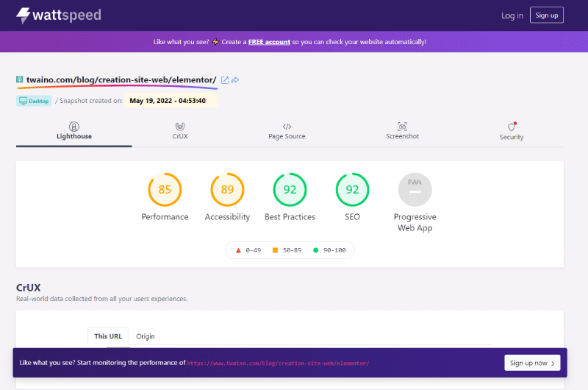Open the Security tab
The height and width of the screenshot is (390, 588).
(x=512, y=132)
